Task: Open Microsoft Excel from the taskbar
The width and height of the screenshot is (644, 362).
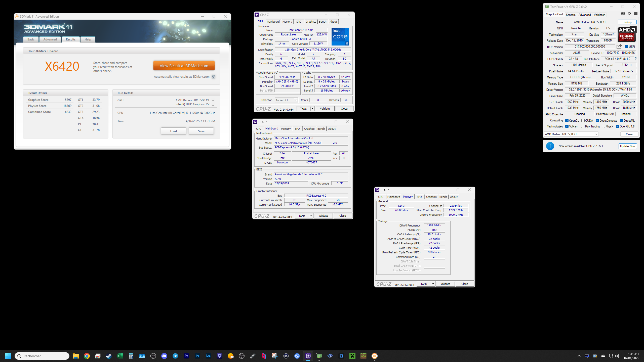Action: [x=120, y=356]
